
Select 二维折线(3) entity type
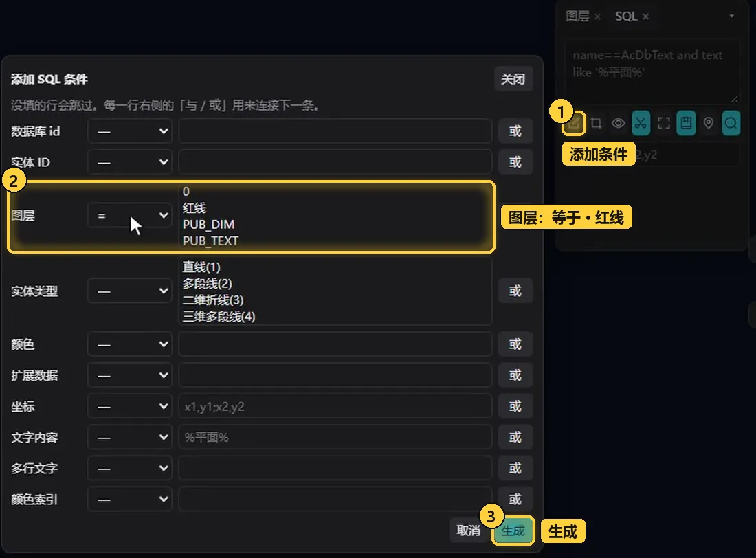(212, 300)
